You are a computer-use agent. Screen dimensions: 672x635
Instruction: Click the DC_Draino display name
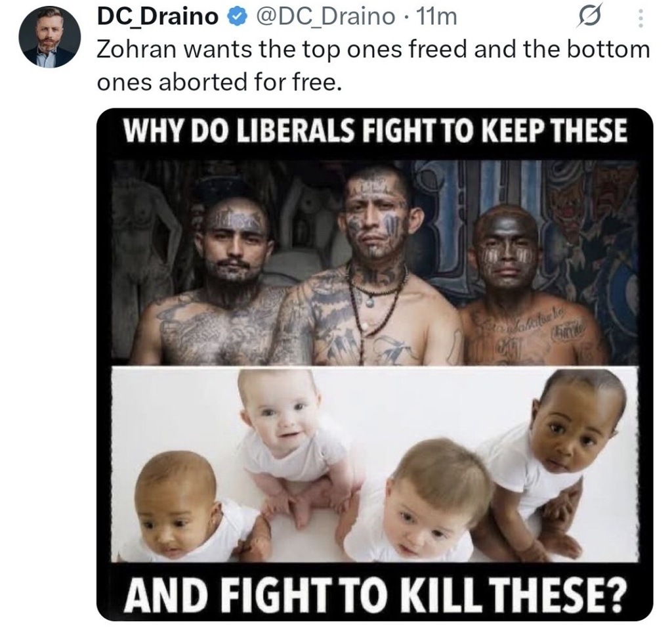coord(157,17)
